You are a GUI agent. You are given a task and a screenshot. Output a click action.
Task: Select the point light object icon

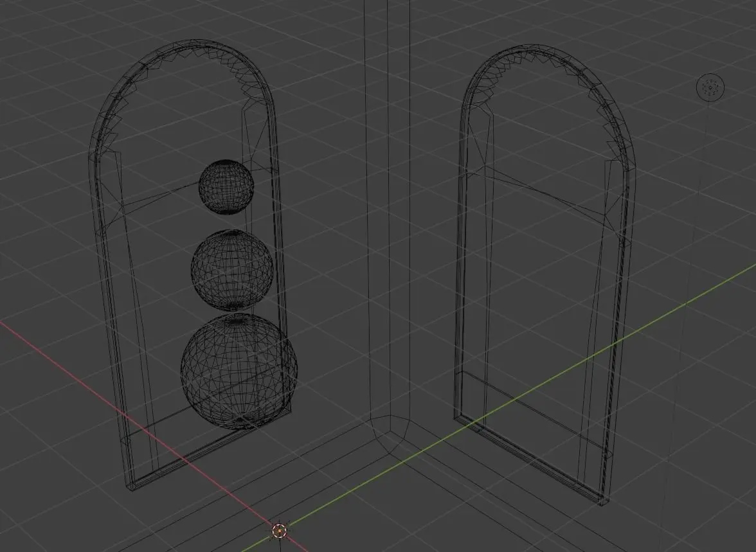710,88
